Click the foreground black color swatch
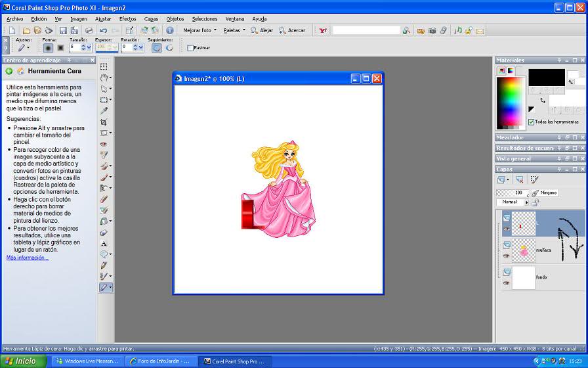This screenshot has height=368, width=588. [x=547, y=77]
